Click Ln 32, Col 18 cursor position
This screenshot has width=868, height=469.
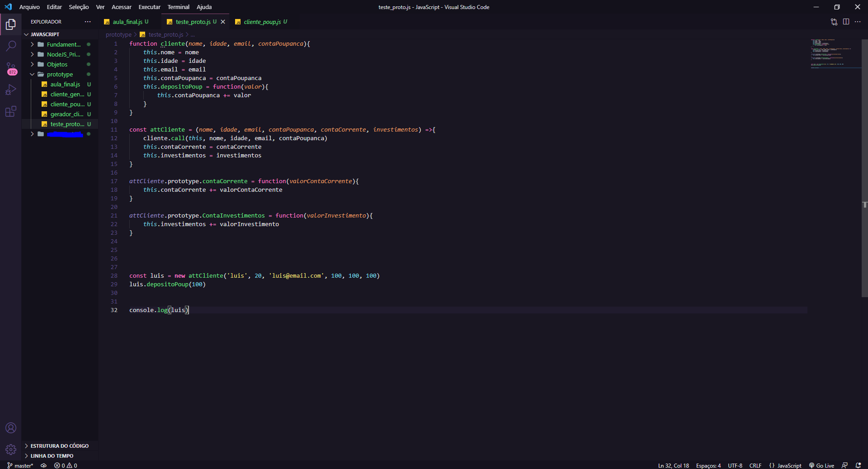click(x=673, y=465)
